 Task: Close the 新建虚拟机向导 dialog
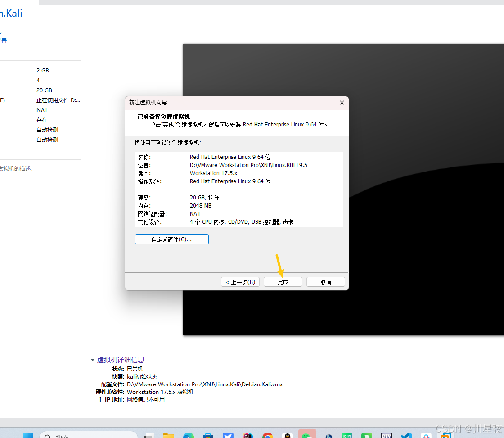coord(342,103)
